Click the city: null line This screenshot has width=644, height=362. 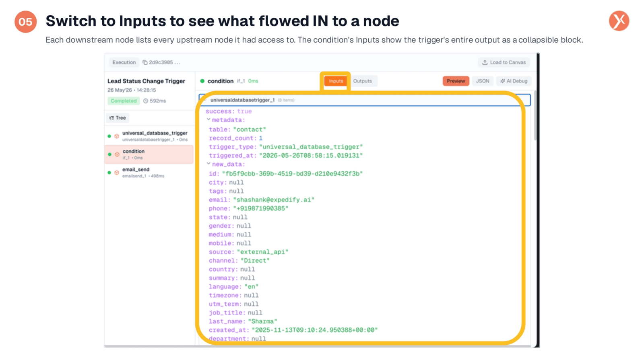pos(226,183)
